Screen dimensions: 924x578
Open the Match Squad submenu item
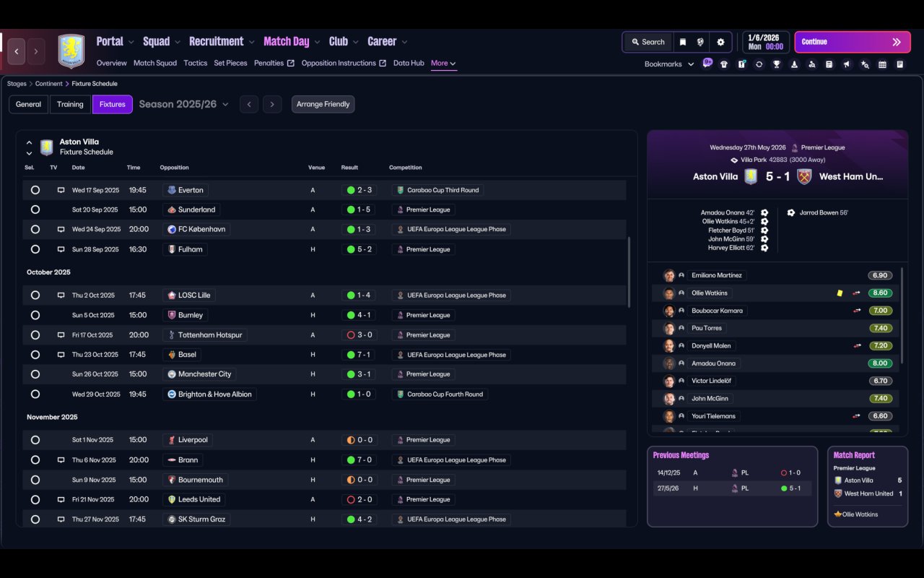(155, 63)
